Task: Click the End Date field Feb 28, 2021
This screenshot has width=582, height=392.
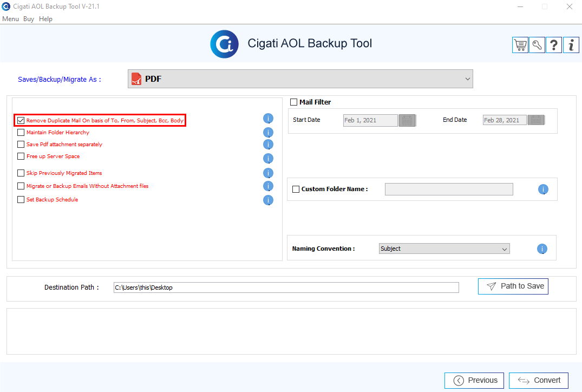Action: [x=505, y=120]
